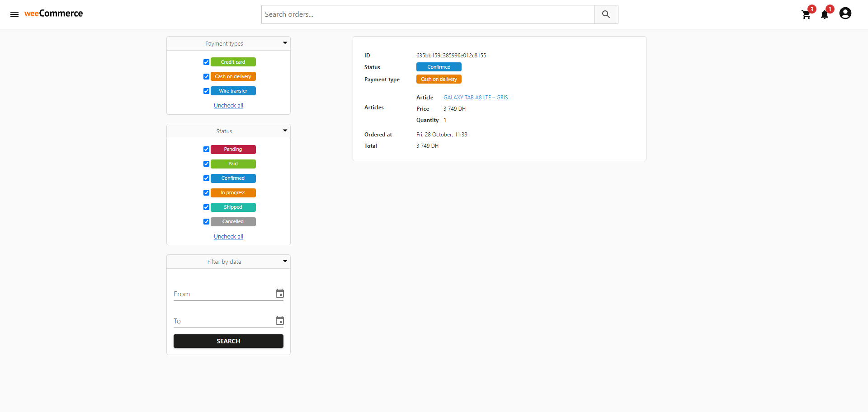Click the Search orders input field
Screen dimensions: 868x412
point(427,14)
